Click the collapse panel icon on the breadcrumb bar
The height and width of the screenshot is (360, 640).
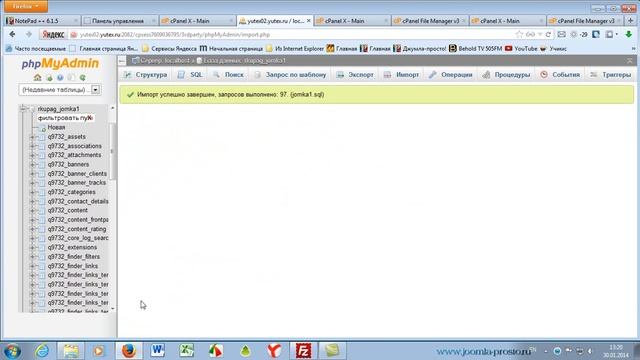click(122, 61)
